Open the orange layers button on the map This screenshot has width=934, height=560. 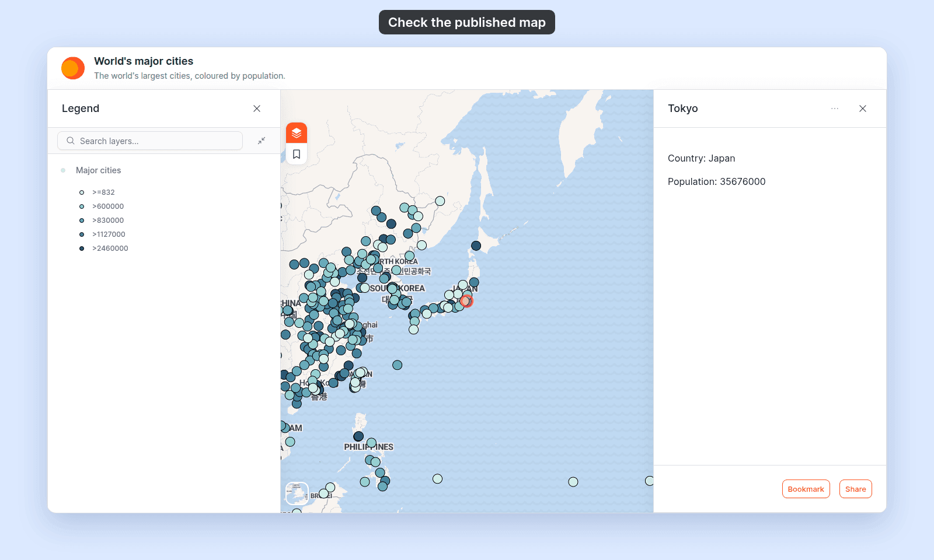click(x=297, y=133)
